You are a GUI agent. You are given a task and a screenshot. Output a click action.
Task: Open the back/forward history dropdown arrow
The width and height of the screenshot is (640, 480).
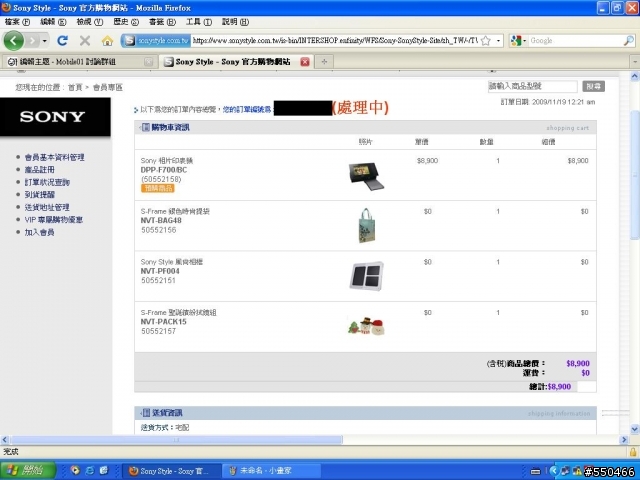tap(44, 40)
